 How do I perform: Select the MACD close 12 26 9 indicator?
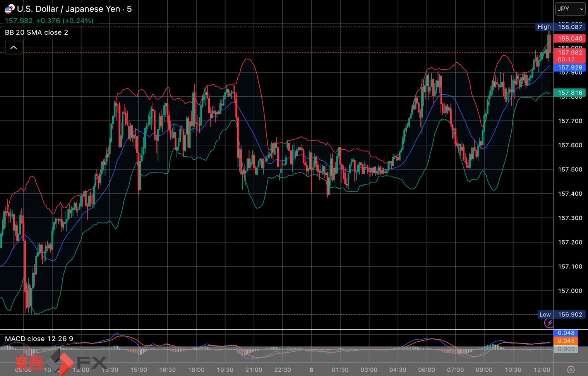coord(39,339)
